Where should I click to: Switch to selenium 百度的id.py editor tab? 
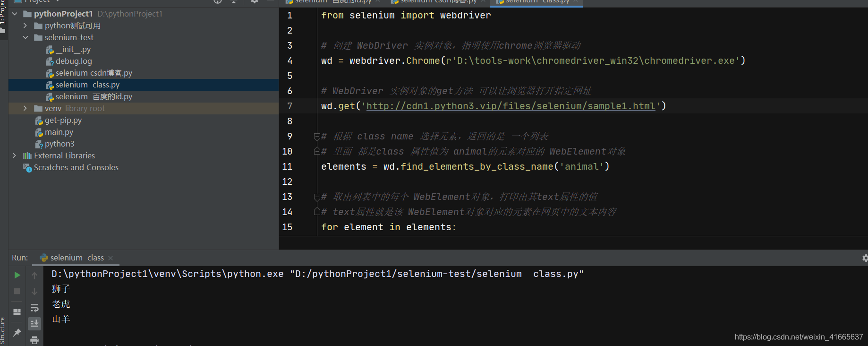click(x=332, y=2)
